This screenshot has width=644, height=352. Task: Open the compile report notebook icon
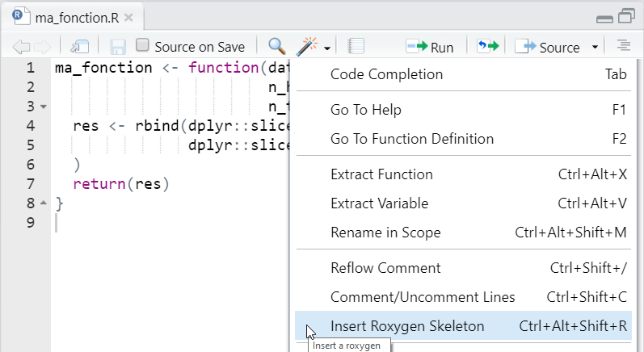coord(356,46)
